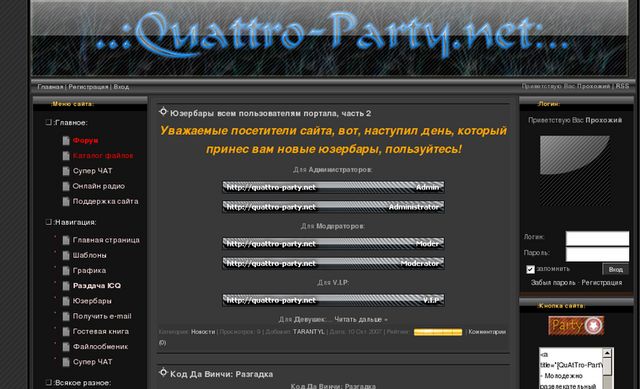Click the Пароль password field

point(597,254)
